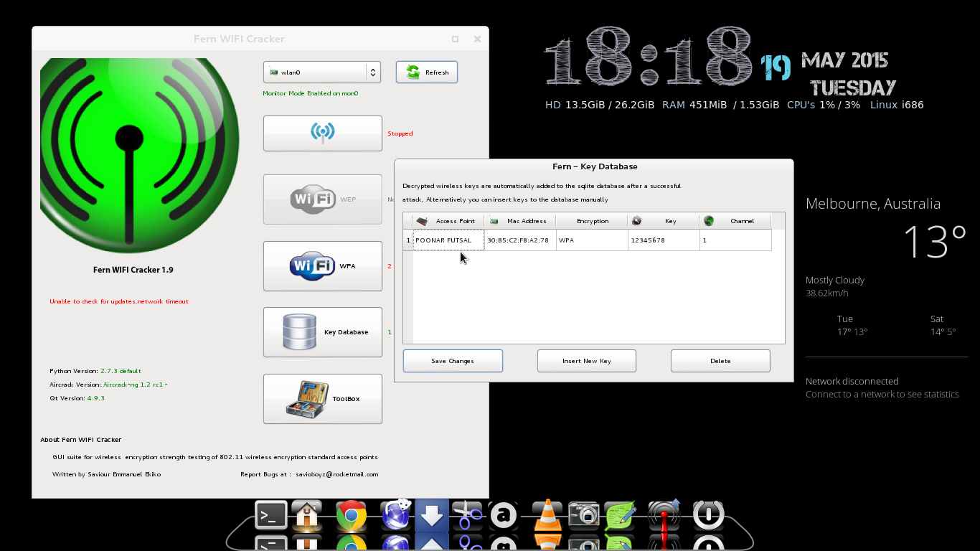This screenshot has height=551, width=980.
Task: Open the green leaf text editor icon
Action: point(621,515)
